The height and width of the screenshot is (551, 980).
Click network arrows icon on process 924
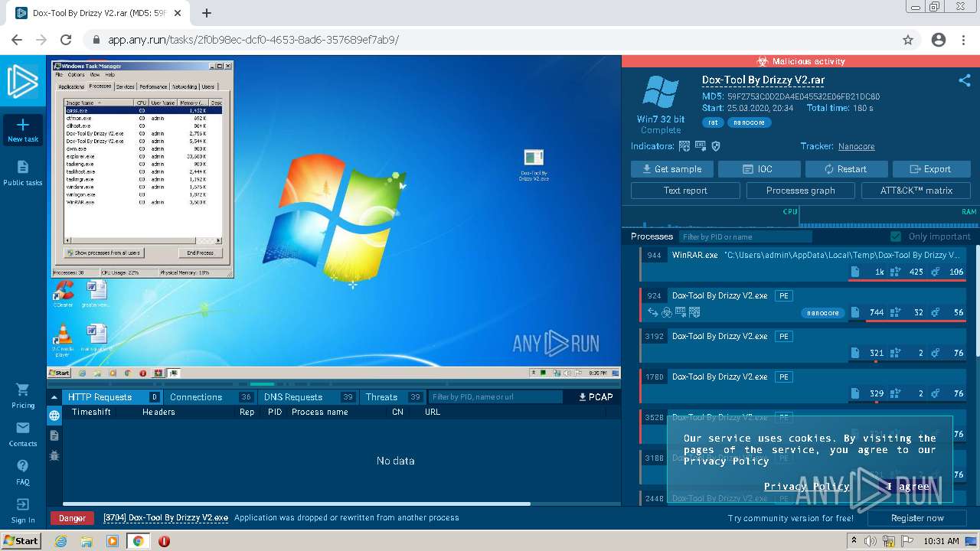coord(653,312)
